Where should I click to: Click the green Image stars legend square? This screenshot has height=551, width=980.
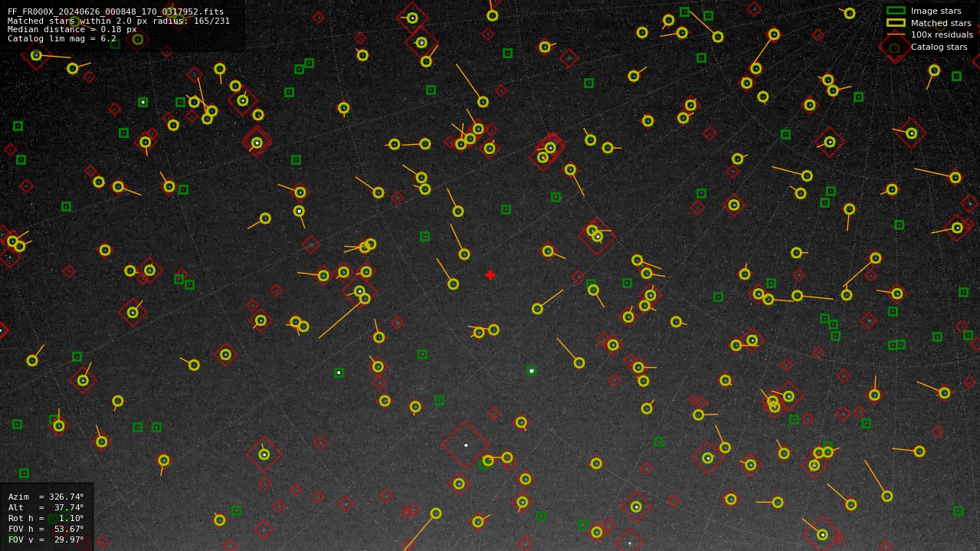click(x=896, y=11)
